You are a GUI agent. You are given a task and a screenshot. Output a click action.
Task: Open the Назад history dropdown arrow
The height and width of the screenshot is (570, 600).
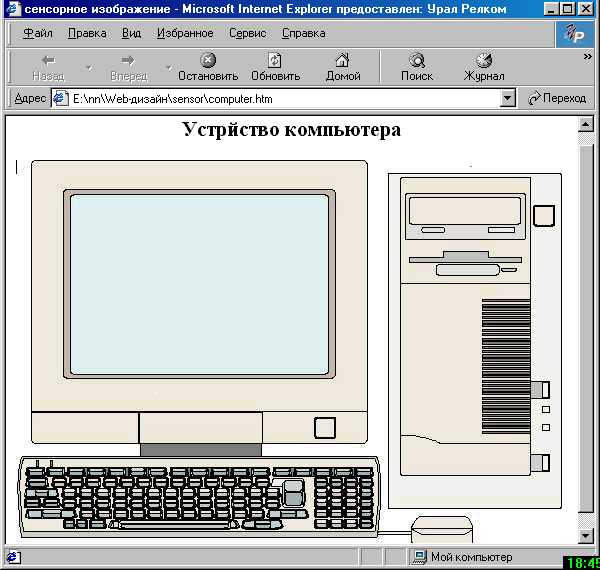[89, 68]
